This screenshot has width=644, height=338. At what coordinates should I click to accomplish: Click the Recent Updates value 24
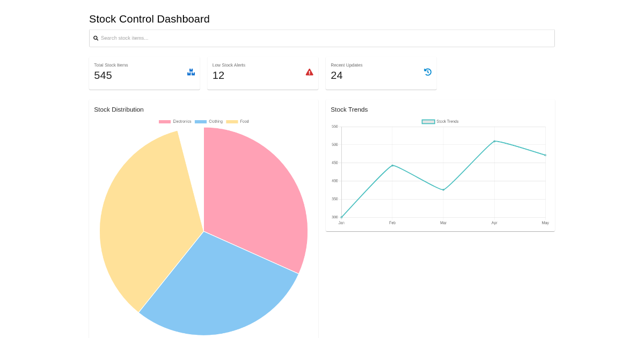coord(336,76)
